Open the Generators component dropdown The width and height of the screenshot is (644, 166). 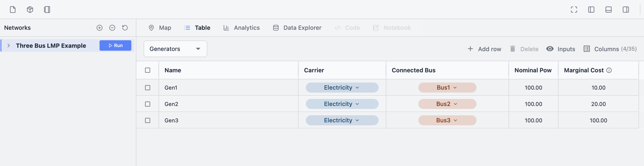tap(175, 49)
